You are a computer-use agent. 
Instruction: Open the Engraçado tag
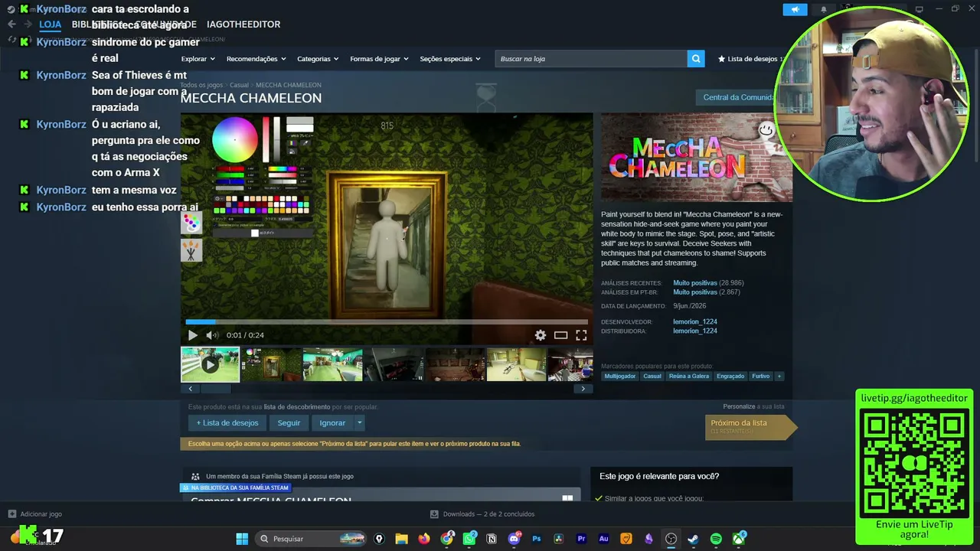click(730, 377)
